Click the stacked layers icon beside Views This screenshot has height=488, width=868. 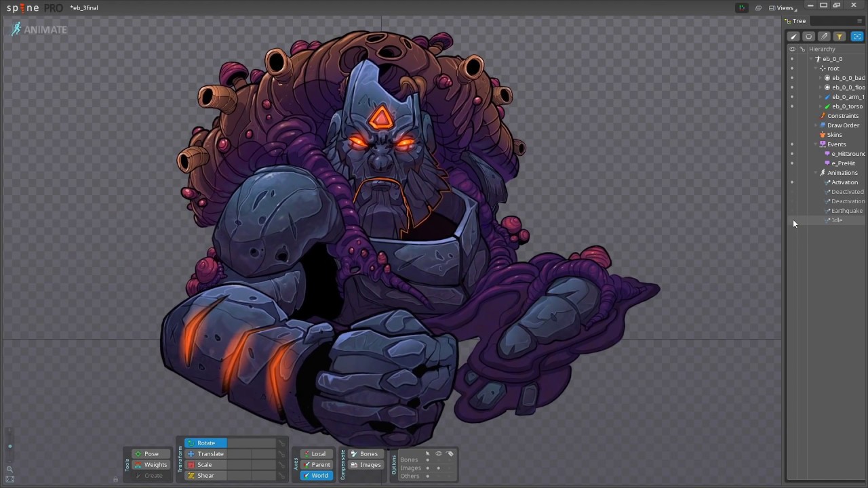point(758,8)
